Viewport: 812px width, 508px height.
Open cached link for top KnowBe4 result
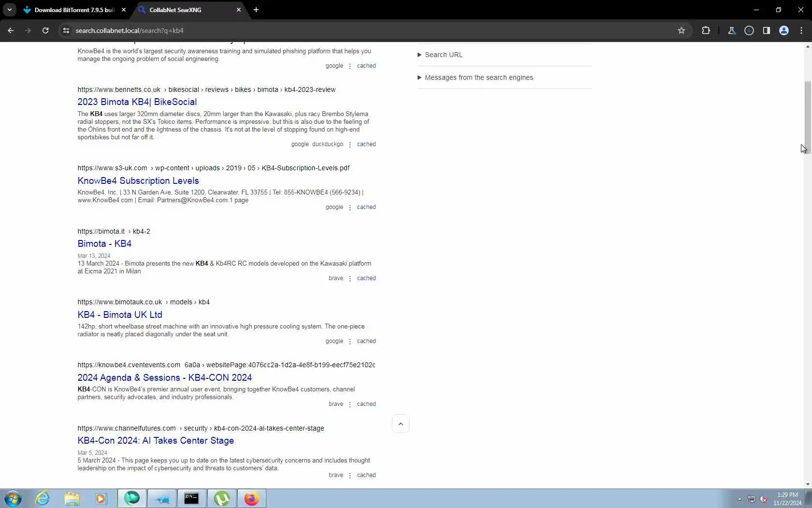[x=366, y=66]
